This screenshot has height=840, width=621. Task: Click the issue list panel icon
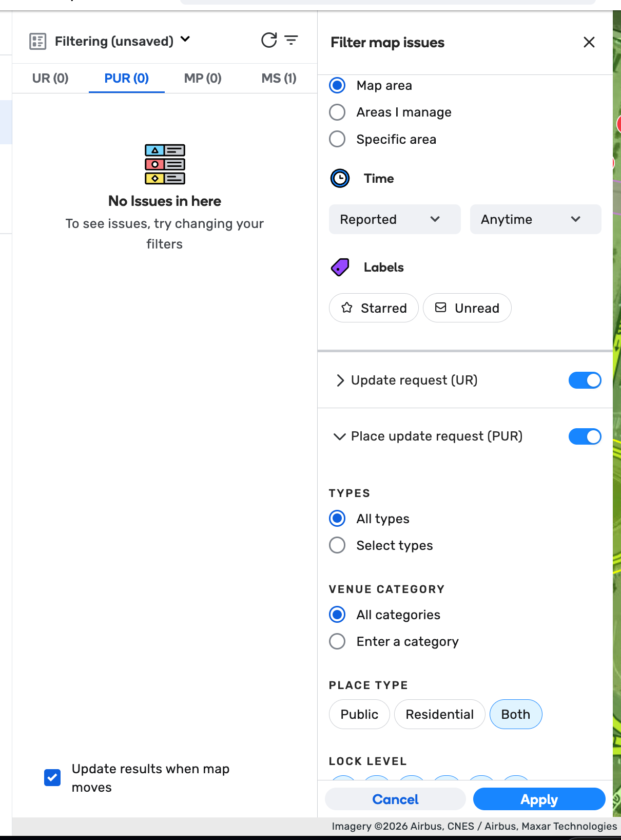pyautogui.click(x=38, y=41)
